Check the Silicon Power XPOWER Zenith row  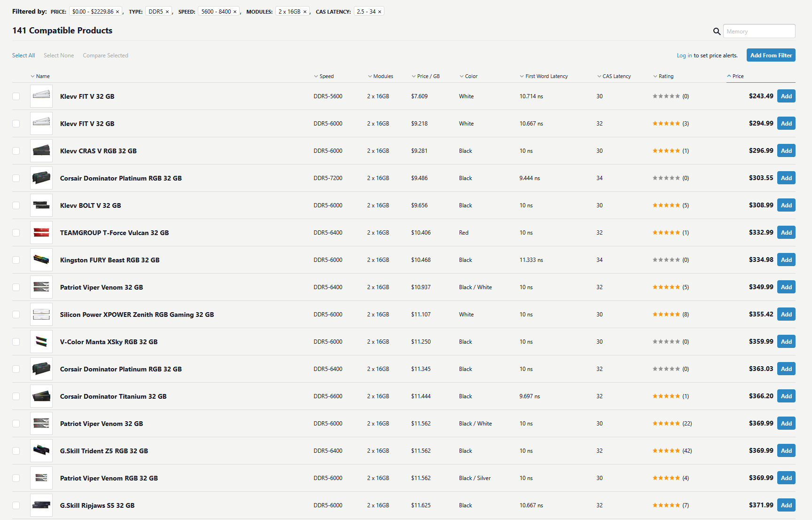tap(16, 315)
